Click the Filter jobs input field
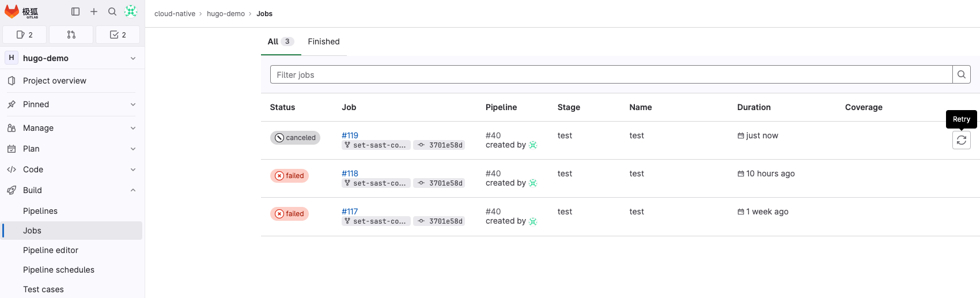This screenshot has width=980, height=298. click(611, 74)
